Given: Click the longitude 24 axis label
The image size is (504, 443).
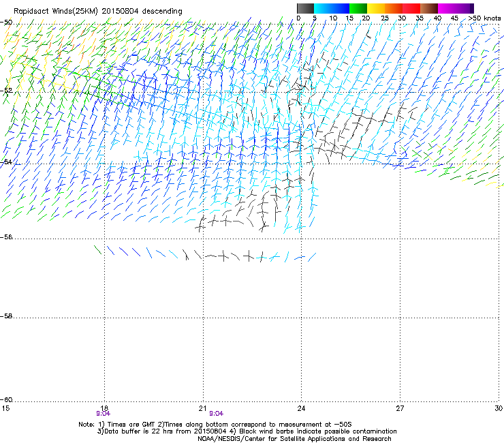Looking at the screenshot, I should coord(301,408).
